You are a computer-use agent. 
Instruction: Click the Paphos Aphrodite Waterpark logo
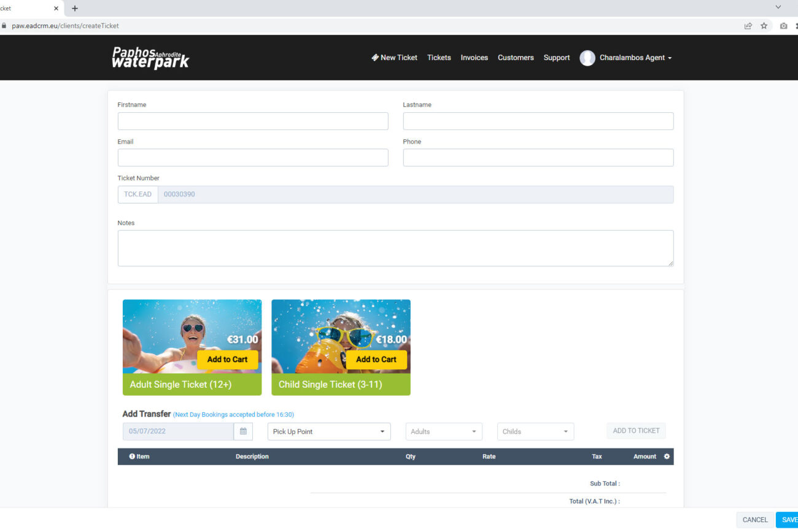coord(150,58)
